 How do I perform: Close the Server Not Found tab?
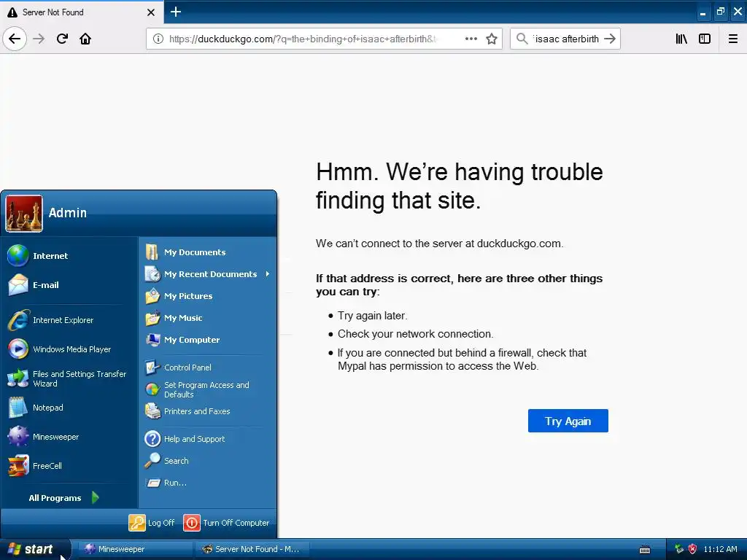150,12
